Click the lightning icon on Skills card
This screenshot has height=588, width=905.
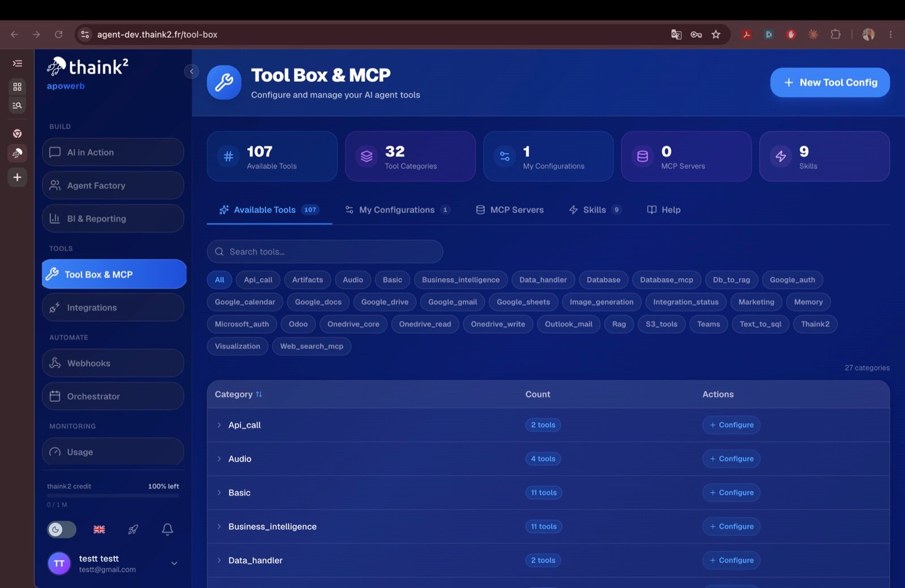pos(781,157)
